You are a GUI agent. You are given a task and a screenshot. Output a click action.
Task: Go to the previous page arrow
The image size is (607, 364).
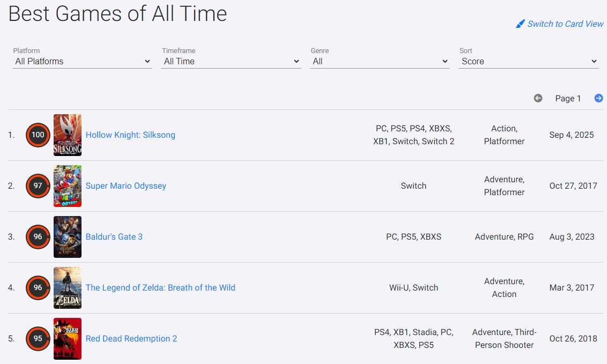click(538, 98)
